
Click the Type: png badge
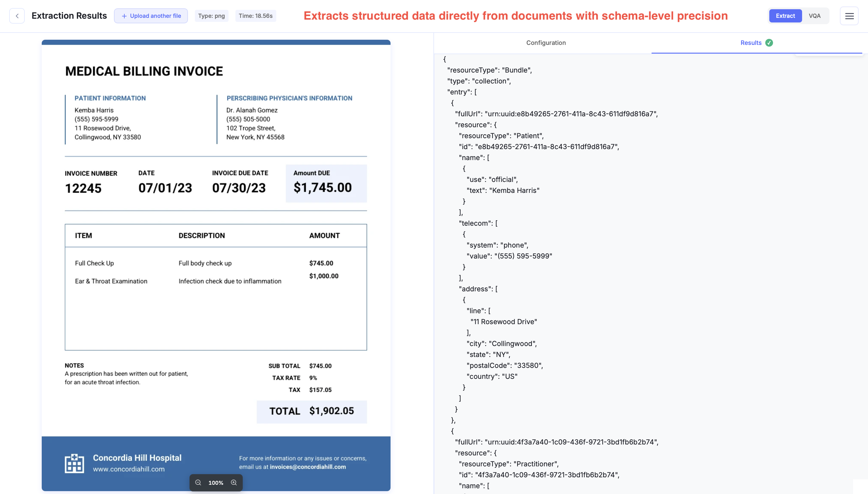(211, 16)
